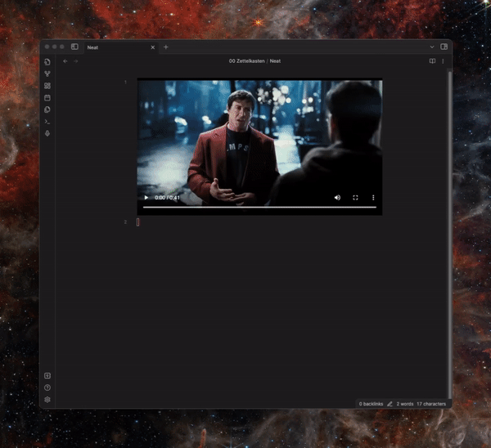
Task: Open the note's more options menu
Action: click(x=443, y=61)
